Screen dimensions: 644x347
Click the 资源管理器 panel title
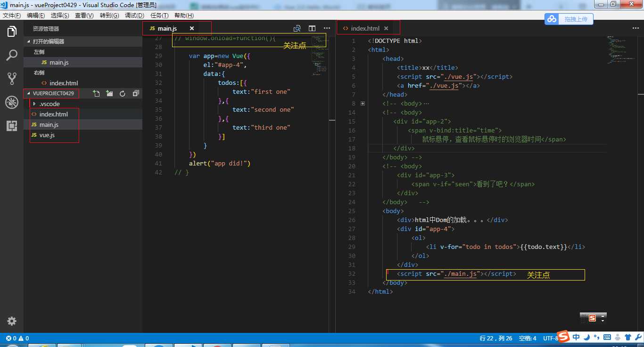pos(46,29)
